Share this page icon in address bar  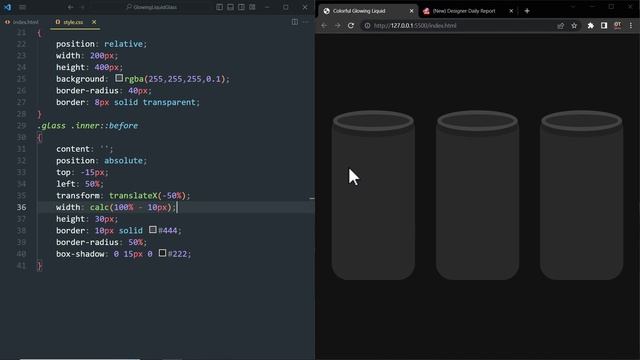(560, 25)
